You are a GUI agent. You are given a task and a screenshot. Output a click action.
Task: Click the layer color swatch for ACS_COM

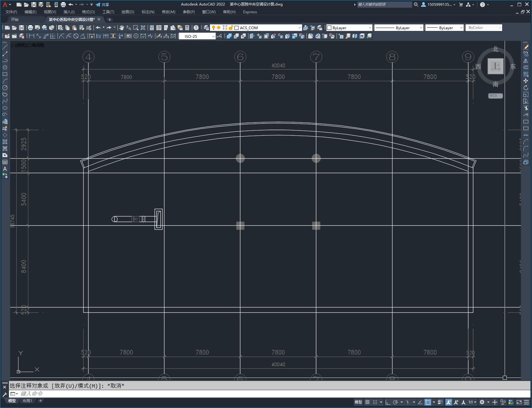pos(237,28)
